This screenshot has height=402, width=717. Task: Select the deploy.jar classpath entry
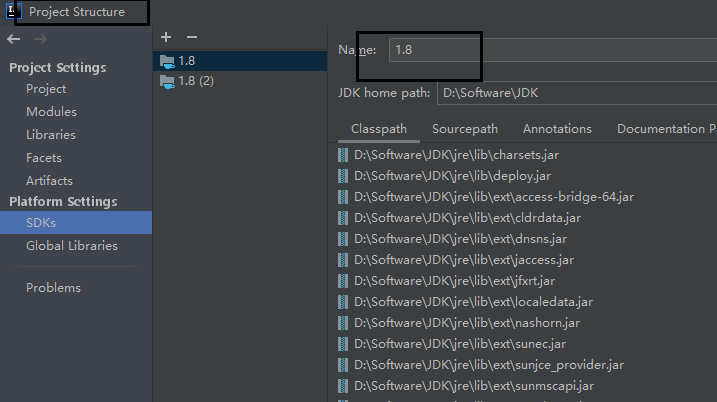(x=452, y=176)
